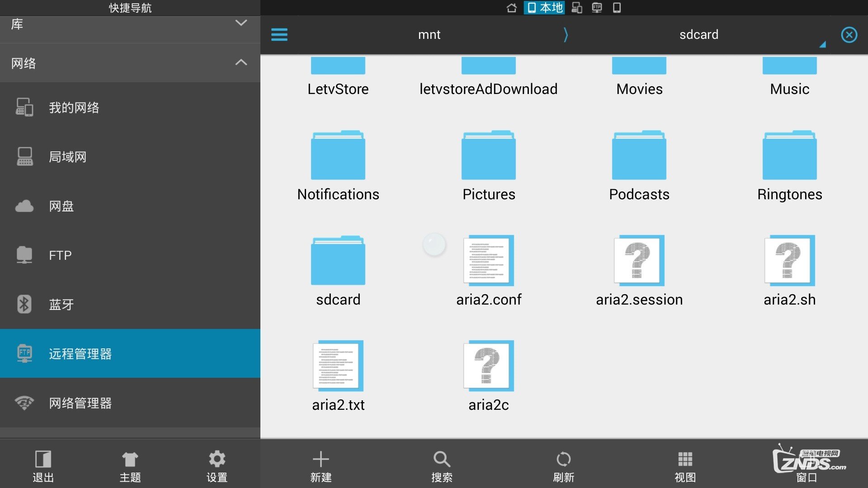Close the current window with X icon
The height and width of the screenshot is (488, 868).
coord(849,35)
